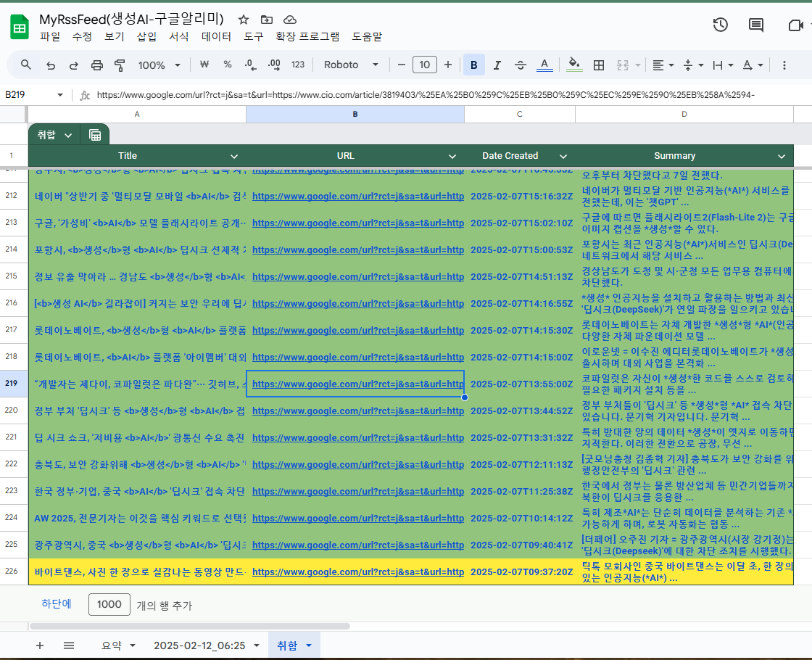
Task: Open the all sheets list icon
Action: click(x=69, y=645)
